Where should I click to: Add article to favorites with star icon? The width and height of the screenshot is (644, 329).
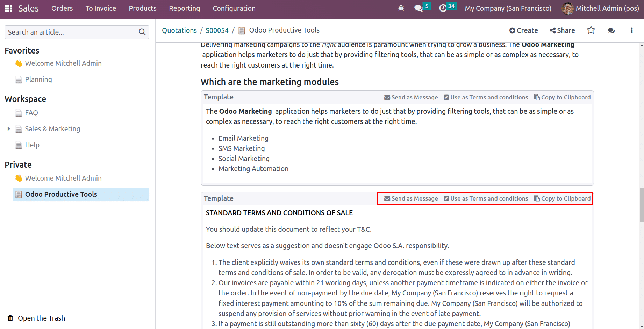[x=591, y=30]
